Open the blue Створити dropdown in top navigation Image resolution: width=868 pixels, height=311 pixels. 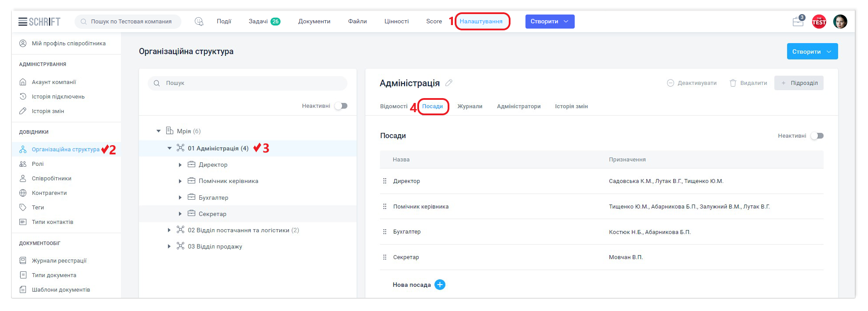point(550,22)
